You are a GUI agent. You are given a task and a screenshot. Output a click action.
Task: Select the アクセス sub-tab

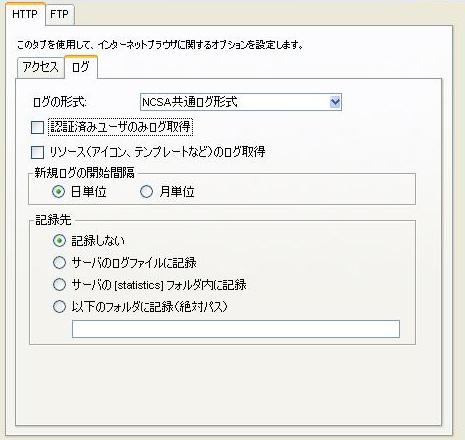point(41,67)
